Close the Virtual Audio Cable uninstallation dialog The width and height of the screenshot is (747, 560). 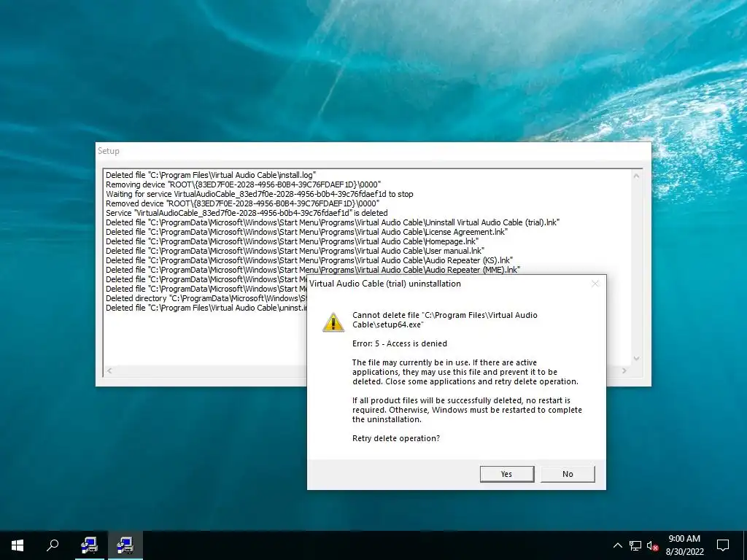(x=595, y=284)
